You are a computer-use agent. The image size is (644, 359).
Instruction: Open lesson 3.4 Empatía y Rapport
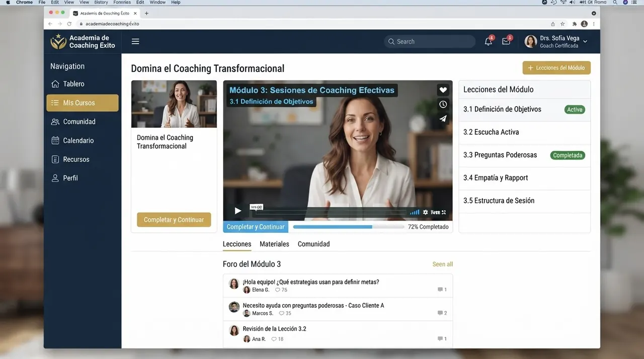[524, 178]
